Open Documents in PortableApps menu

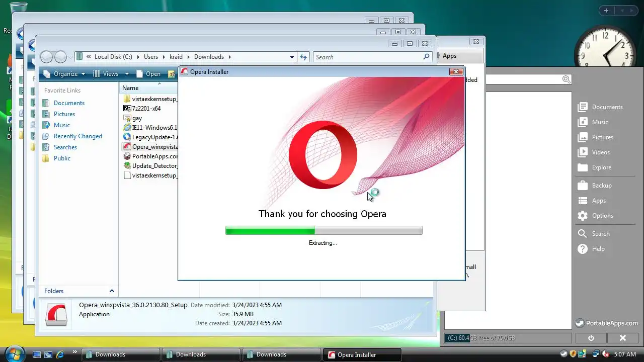[600, 107]
